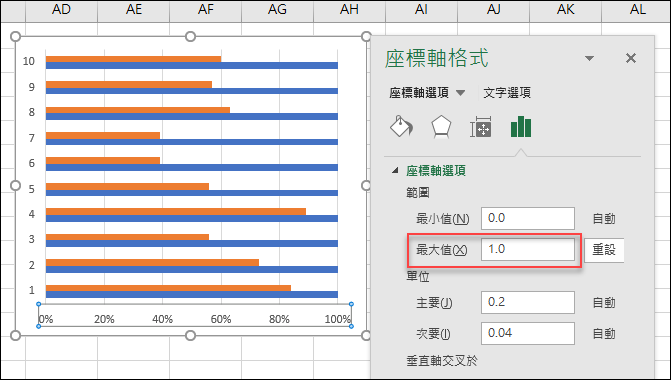Open the Size & Properties tab icon
This screenshot has width=671, height=380.
pos(481,127)
